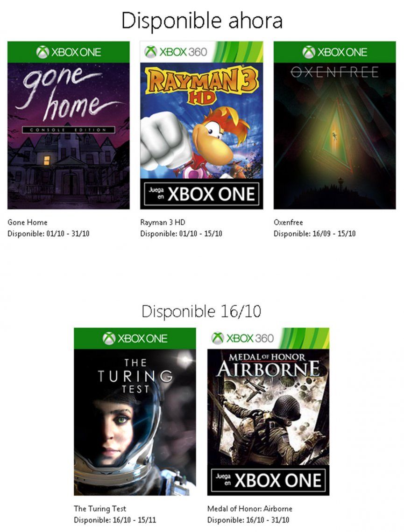
Task: Click the Xbox logo on Turing Test banner
Action: [x=135, y=338]
